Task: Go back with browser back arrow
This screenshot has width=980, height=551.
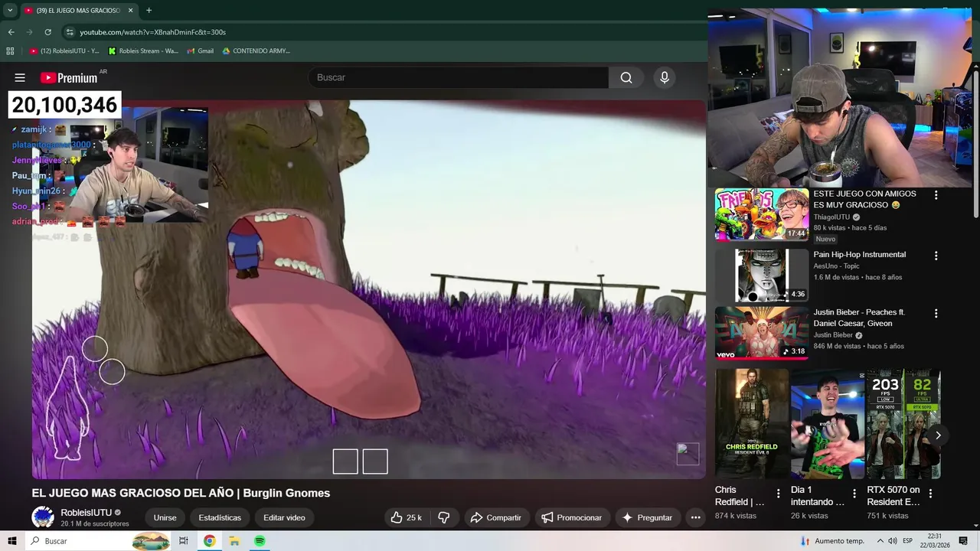Action: [11, 32]
